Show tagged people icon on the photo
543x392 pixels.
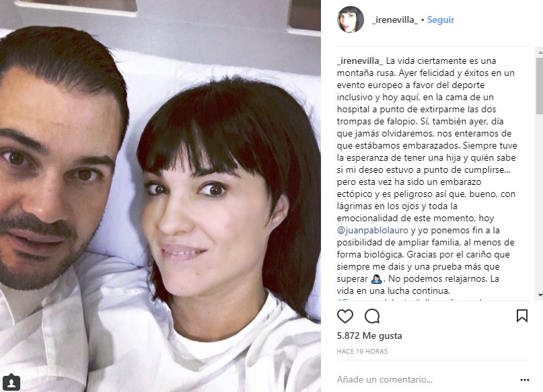coord(11,383)
